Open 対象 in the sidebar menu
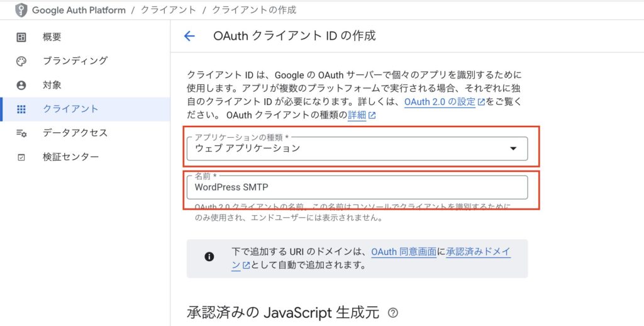The height and width of the screenshot is (326, 644). point(85,85)
